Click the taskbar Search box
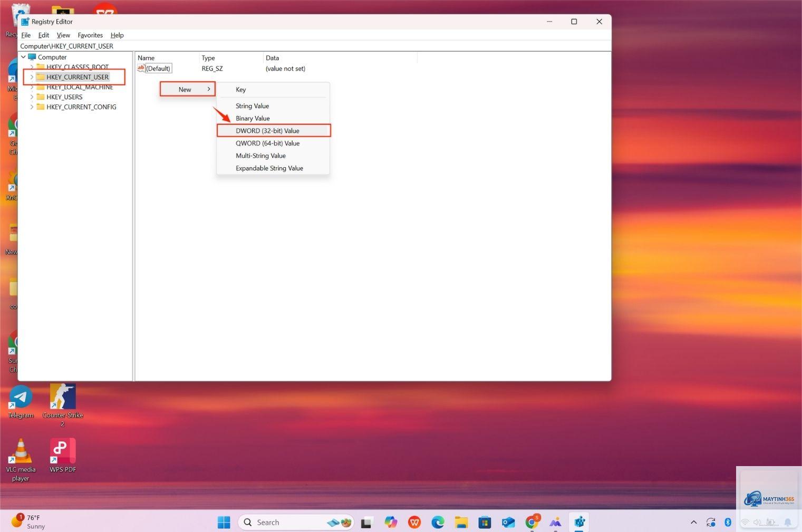 [x=296, y=522]
